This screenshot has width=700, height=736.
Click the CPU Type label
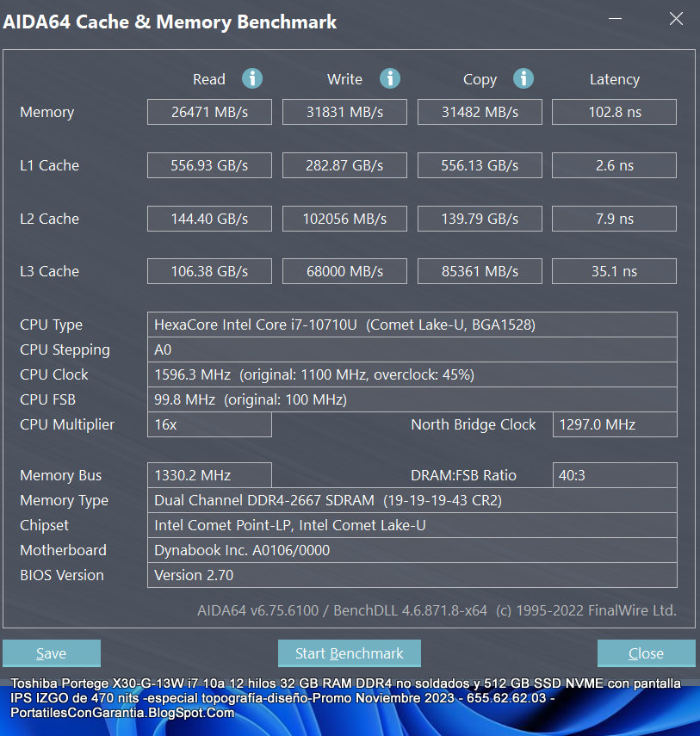point(51,325)
